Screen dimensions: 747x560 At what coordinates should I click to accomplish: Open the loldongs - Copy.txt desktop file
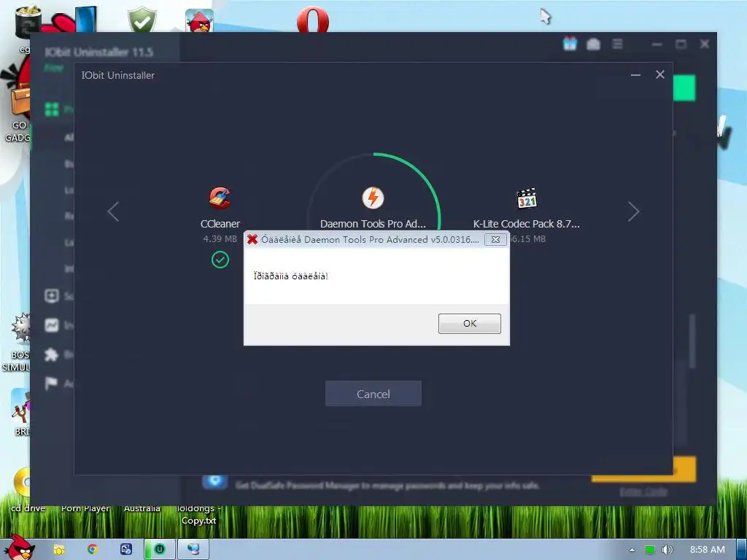click(198, 515)
